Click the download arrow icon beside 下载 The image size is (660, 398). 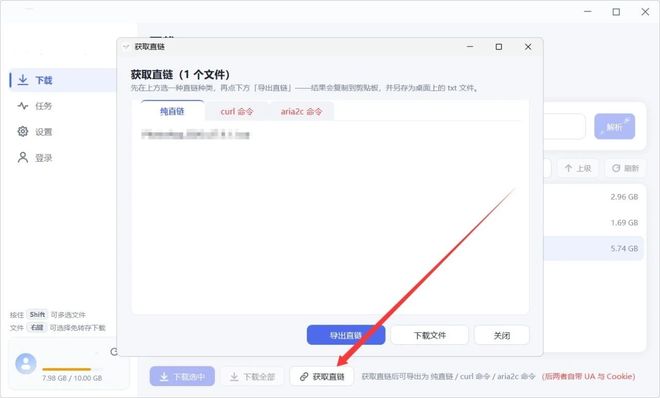click(23, 80)
